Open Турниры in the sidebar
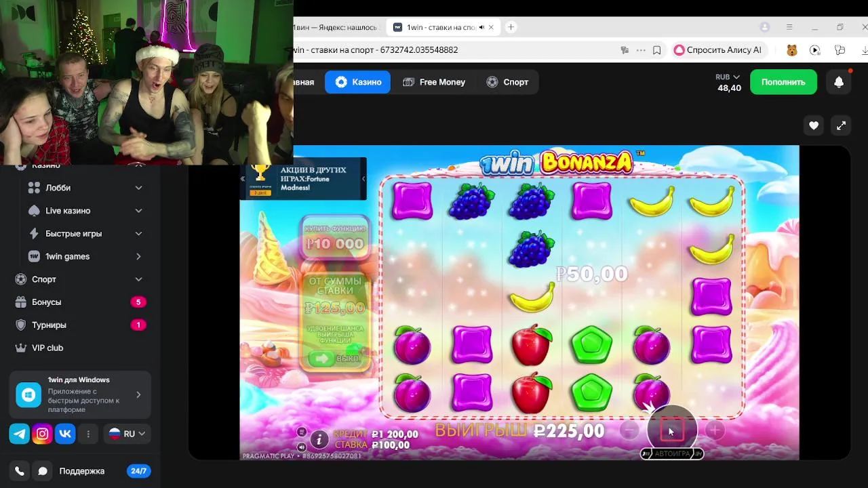 (80, 325)
